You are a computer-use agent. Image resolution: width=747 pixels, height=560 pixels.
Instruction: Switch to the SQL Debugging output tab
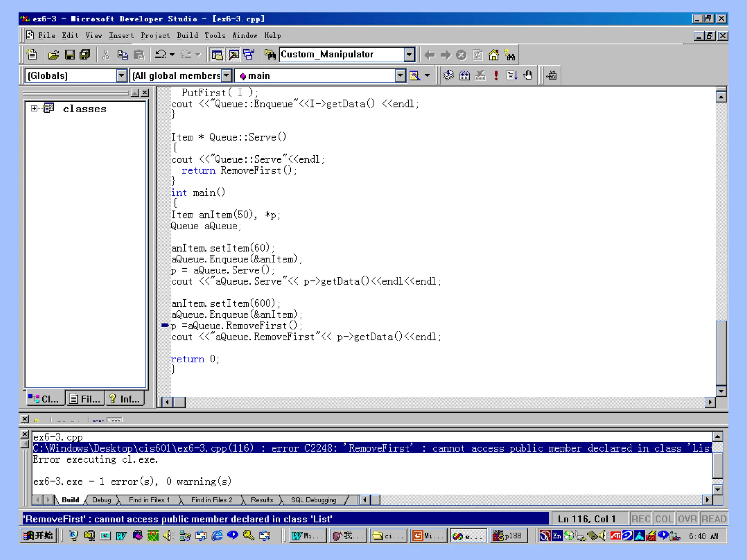click(314, 500)
